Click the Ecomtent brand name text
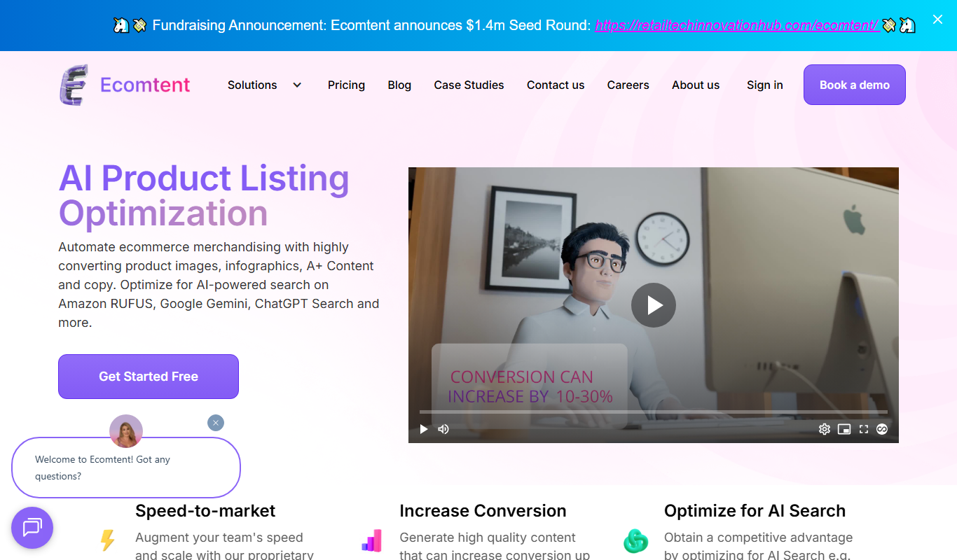The image size is (957, 560). pyautogui.click(x=145, y=85)
